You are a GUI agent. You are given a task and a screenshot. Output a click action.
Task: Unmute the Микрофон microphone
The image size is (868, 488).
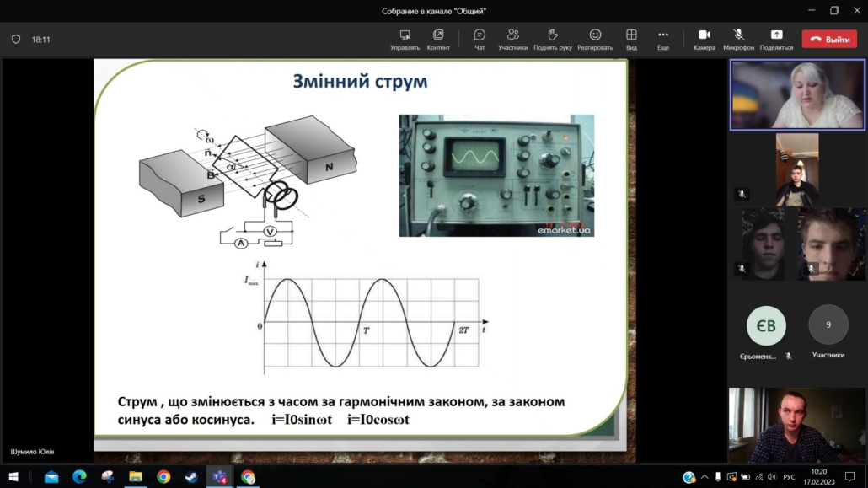pyautogui.click(x=738, y=39)
